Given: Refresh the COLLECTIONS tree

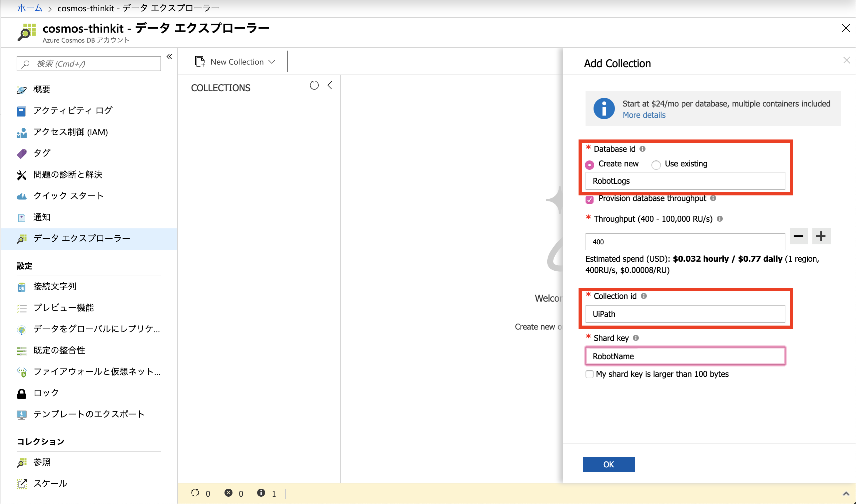Looking at the screenshot, I should (x=314, y=85).
